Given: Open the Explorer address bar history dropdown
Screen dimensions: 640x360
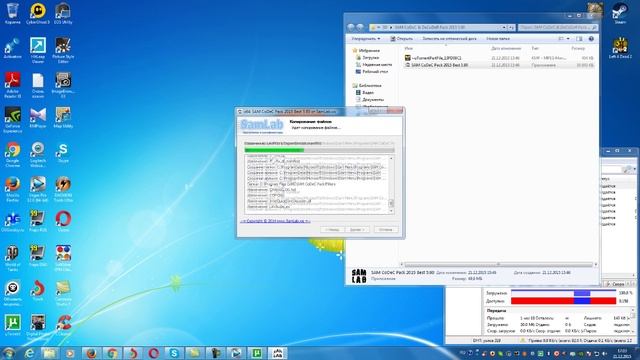Looking at the screenshot, I should click(504, 27).
